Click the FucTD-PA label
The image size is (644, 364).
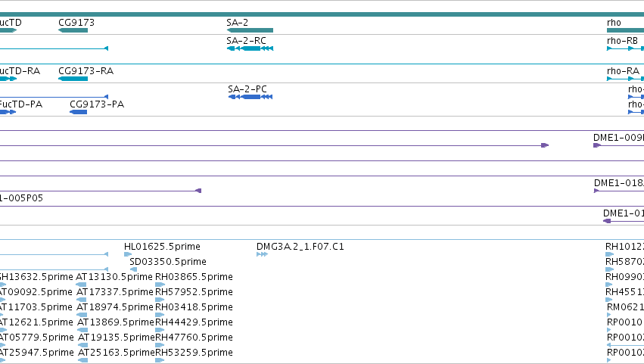[x=20, y=104]
